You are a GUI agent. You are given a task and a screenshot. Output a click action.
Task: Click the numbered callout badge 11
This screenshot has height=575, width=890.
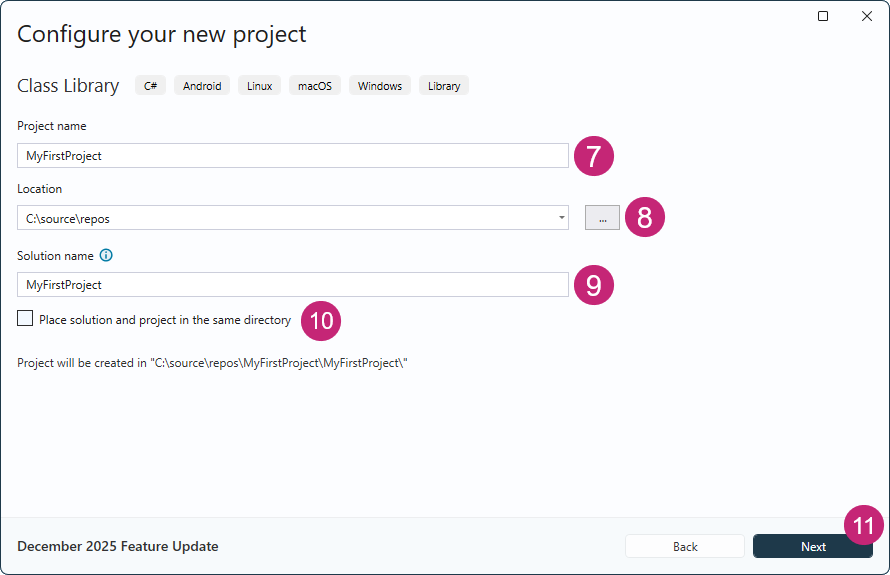(x=864, y=526)
